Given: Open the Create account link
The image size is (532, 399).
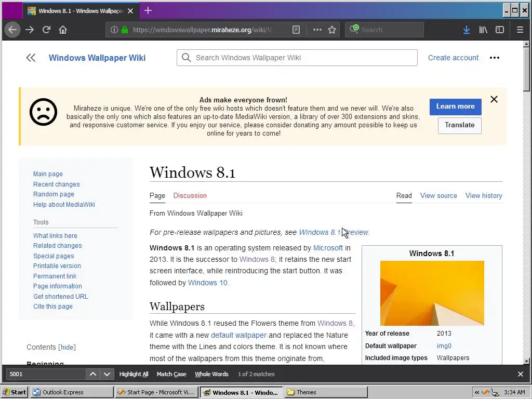Looking at the screenshot, I should click(x=453, y=58).
